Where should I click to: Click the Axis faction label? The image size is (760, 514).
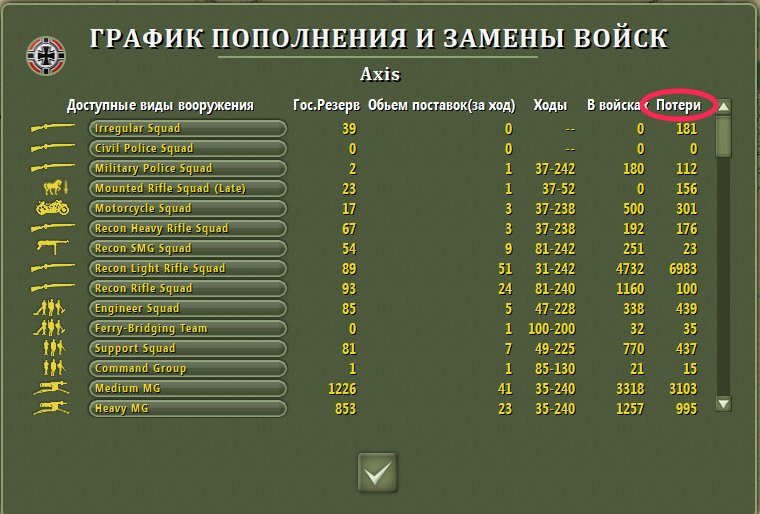coord(380,74)
